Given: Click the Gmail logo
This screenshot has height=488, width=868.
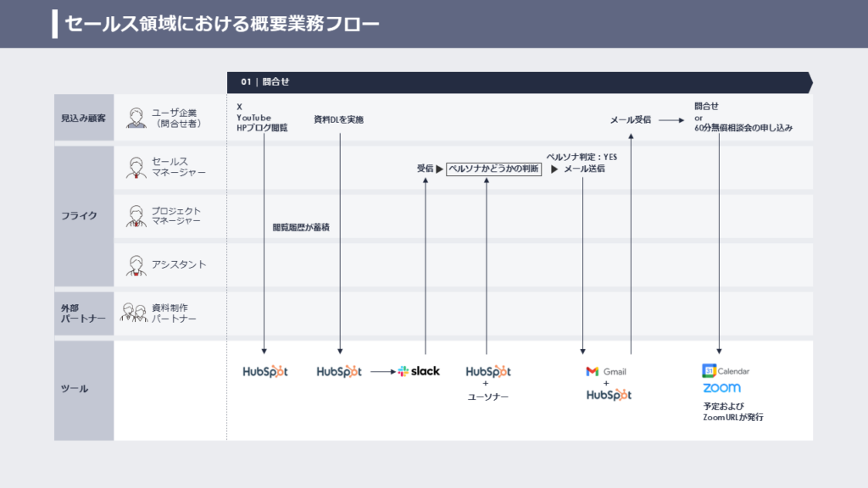Looking at the screenshot, I should pyautogui.click(x=606, y=371).
